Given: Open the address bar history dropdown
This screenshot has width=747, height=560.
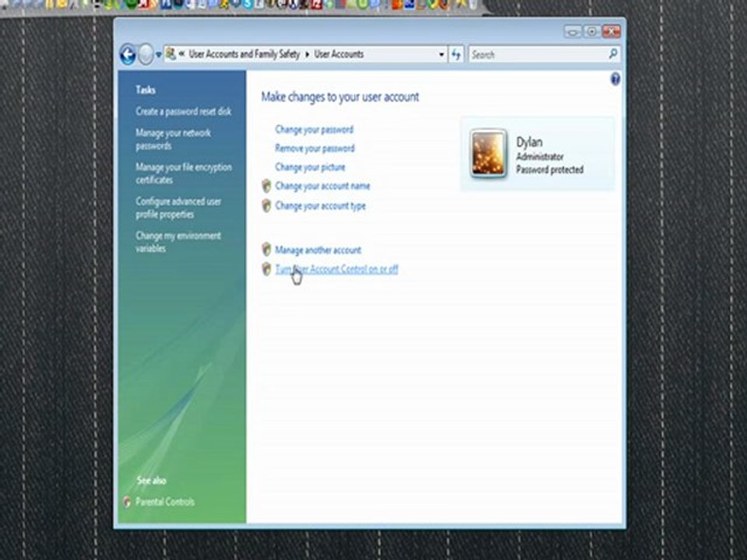Looking at the screenshot, I should point(442,54).
